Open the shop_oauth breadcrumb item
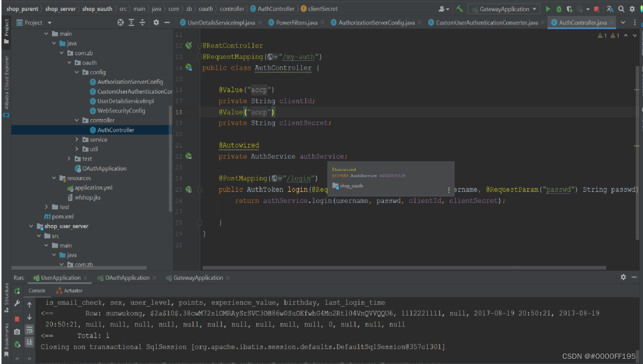Screen dimensions: 643x364 click(97, 8)
